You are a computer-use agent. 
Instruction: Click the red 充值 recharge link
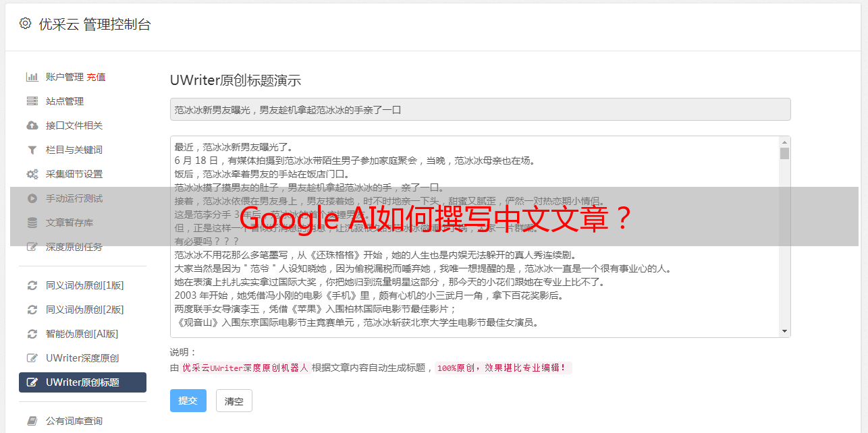[96, 77]
